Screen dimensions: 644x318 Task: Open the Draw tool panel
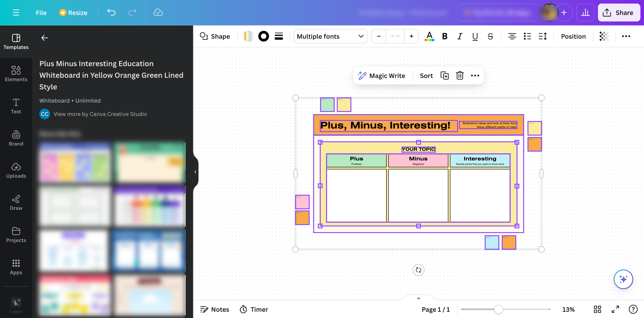pos(16,202)
